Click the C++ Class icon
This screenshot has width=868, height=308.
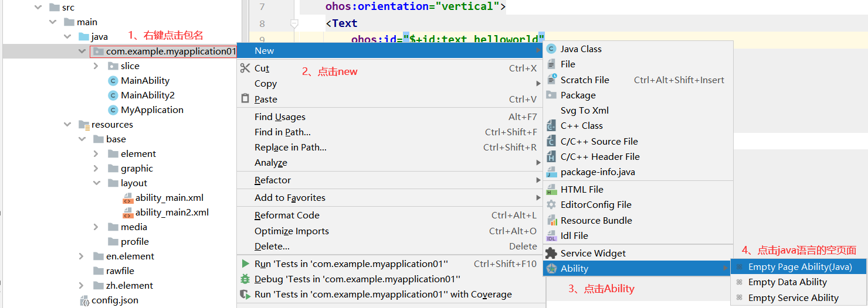[551, 126]
